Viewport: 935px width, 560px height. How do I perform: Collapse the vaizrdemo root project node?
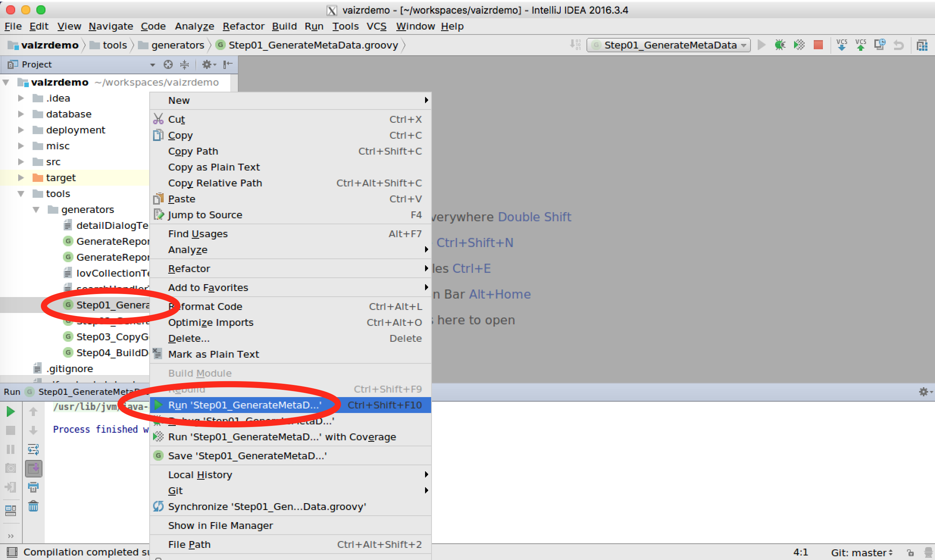coord(6,83)
